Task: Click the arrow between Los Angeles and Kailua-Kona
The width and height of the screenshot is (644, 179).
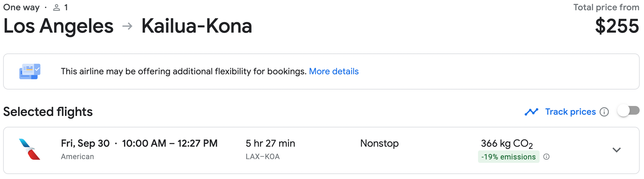Action: [x=127, y=25]
